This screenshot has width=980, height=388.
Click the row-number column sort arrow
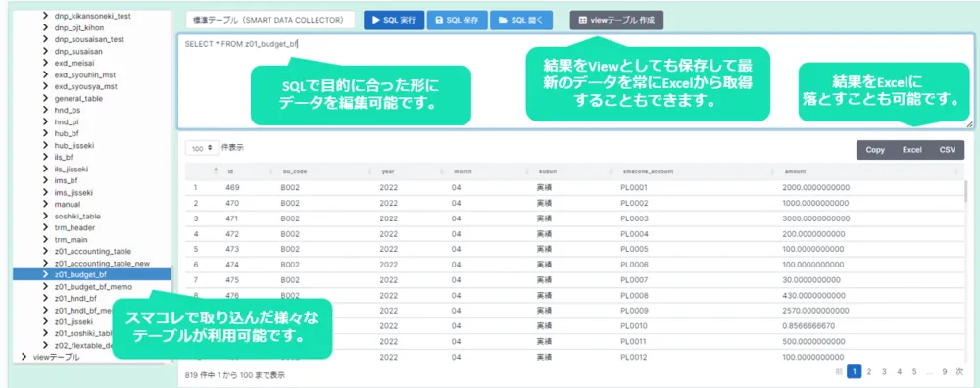[216, 170]
